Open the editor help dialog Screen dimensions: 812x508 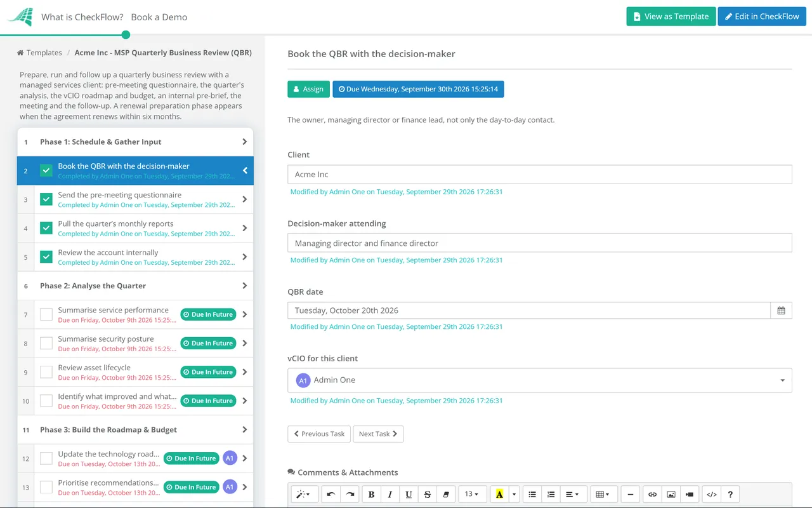coord(731,494)
